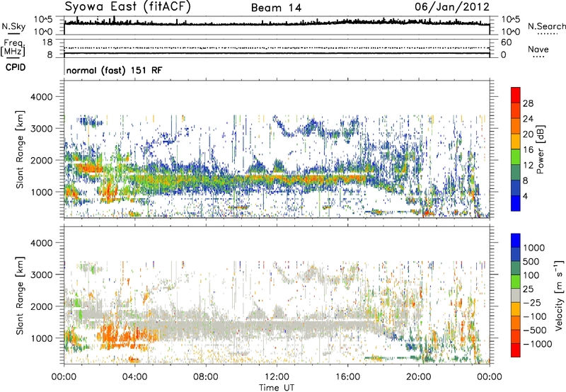Screen dimensions: 566x392
Task: Click the "N.Sky" legend label
Action: coord(13,26)
